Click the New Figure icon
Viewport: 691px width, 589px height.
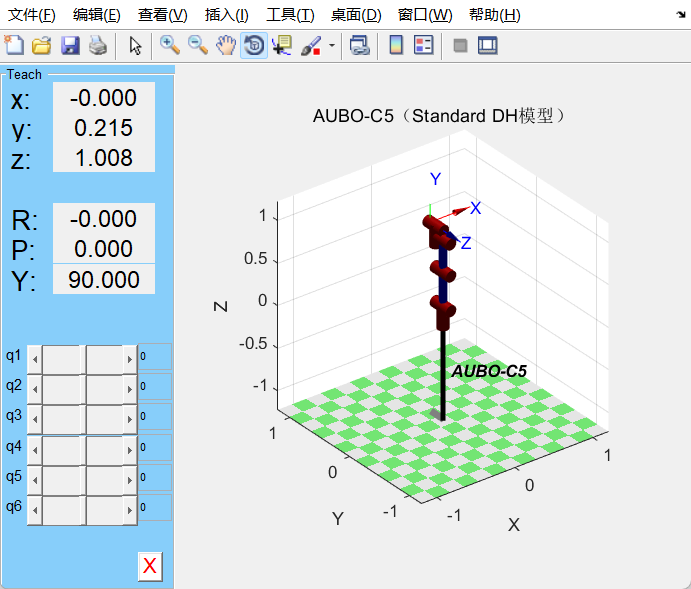(x=14, y=45)
